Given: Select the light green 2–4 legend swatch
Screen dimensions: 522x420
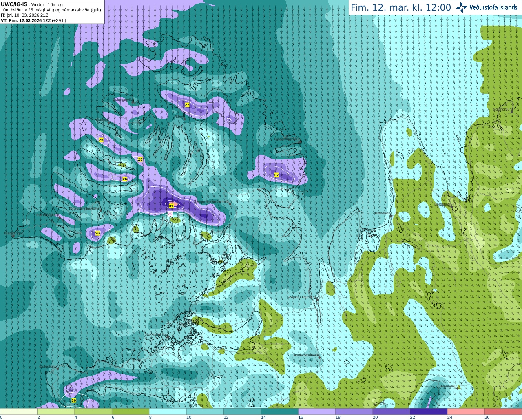Looking at the screenshot, I should click(x=56, y=411).
